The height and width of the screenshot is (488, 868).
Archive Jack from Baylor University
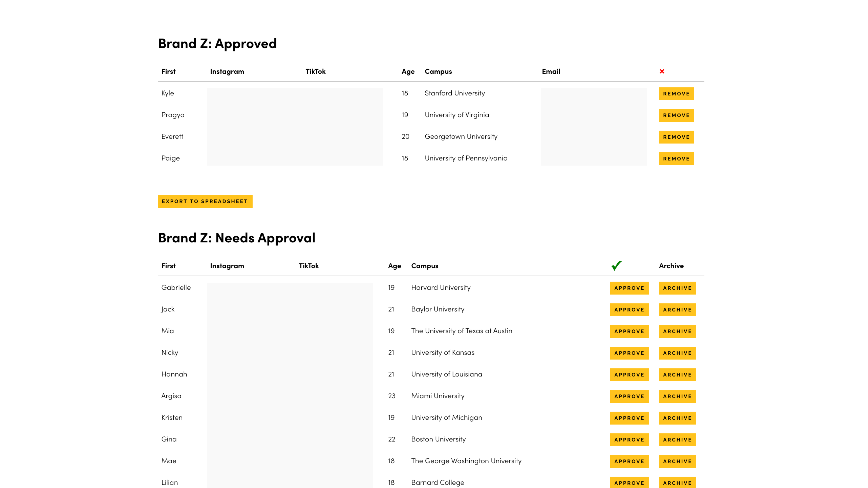point(677,310)
